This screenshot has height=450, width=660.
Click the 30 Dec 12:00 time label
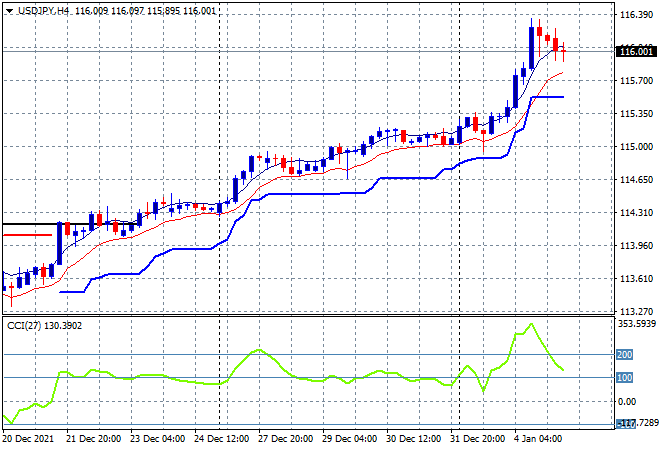click(x=413, y=439)
